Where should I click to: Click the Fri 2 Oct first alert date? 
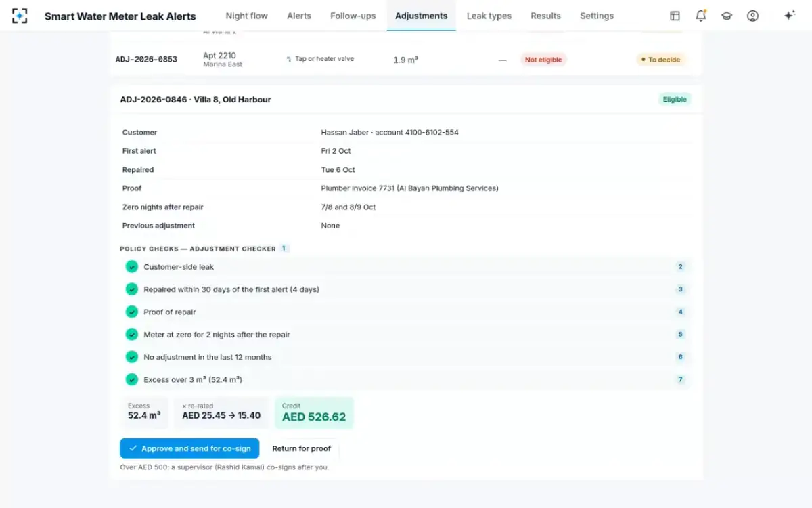[336, 151]
